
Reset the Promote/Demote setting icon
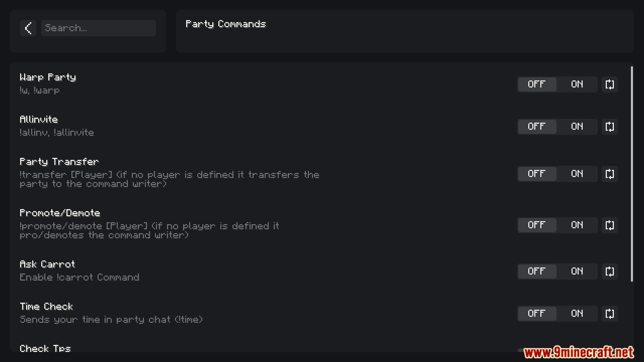click(x=609, y=225)
